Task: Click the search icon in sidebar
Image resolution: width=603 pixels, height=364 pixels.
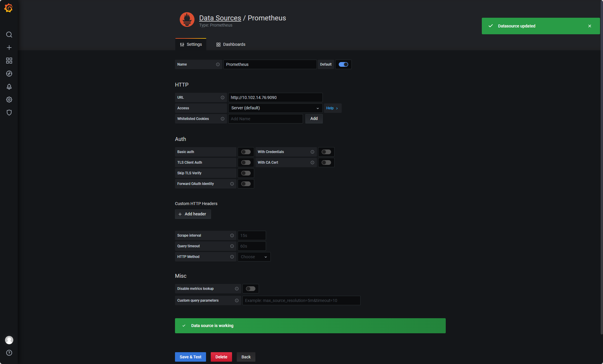Action: tap(9, 35)
